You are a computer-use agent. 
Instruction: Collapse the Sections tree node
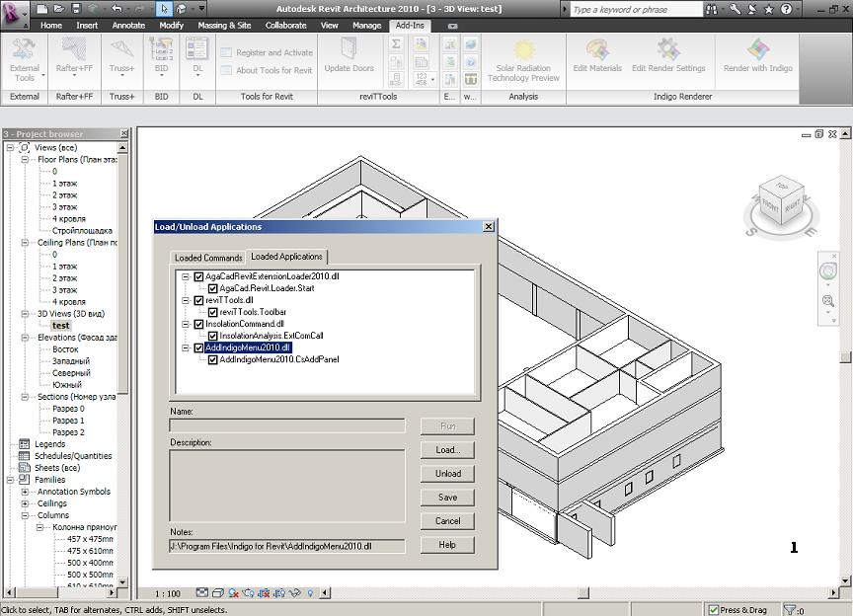click(25, 397)
